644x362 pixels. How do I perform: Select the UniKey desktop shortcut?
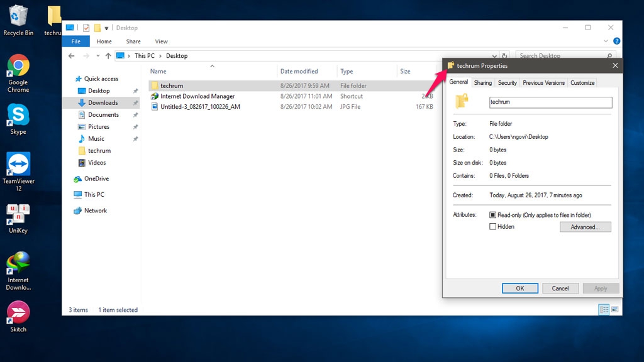18,214
